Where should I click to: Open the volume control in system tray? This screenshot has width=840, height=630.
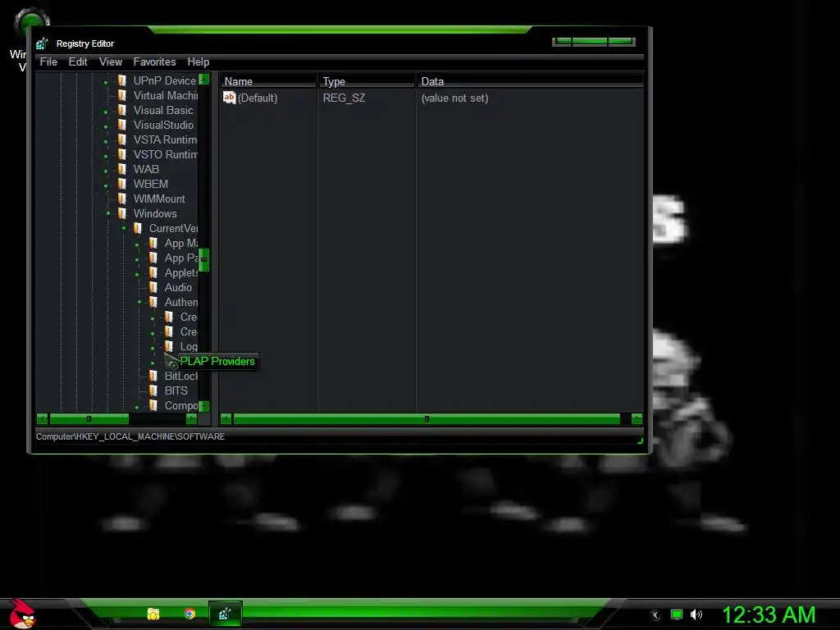696,614
